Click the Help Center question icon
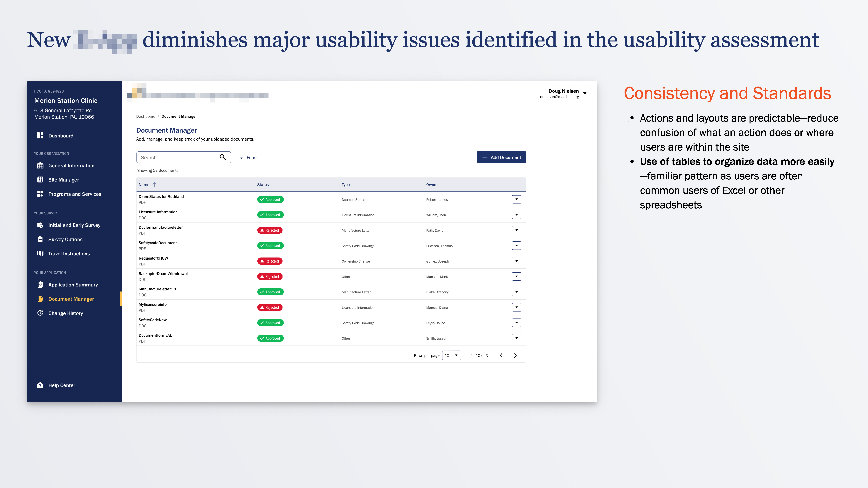This screenshot has width=868, height=488. 40,385
